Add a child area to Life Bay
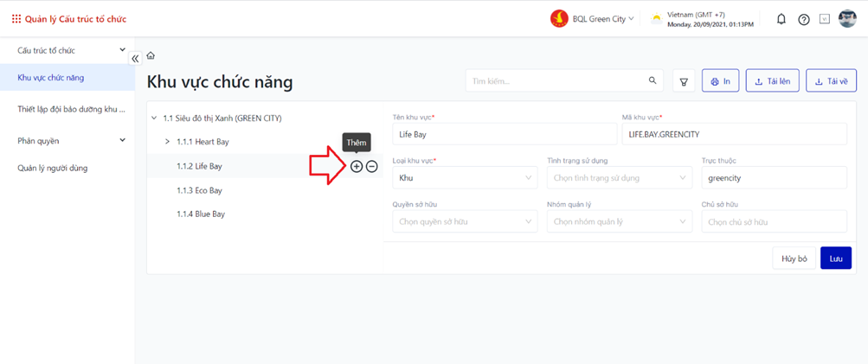The image size is (868, 364). click(x=357, y=166)
